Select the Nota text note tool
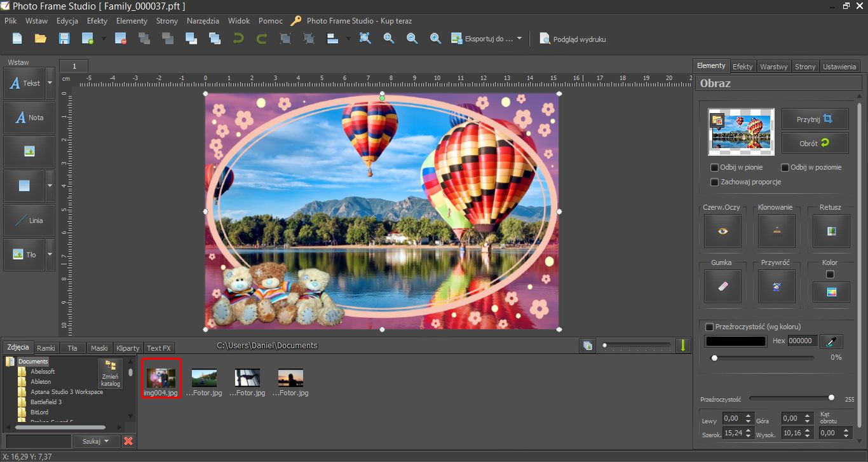The image size is (868, 462). (x=29, y=118)
